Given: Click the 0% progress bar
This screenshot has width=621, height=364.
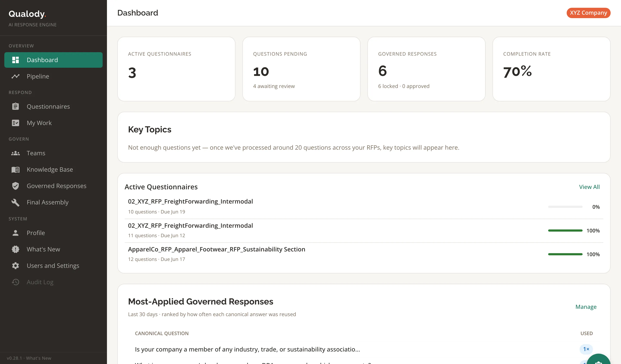Looking at the screenshot, I should [x=565, y=207].
